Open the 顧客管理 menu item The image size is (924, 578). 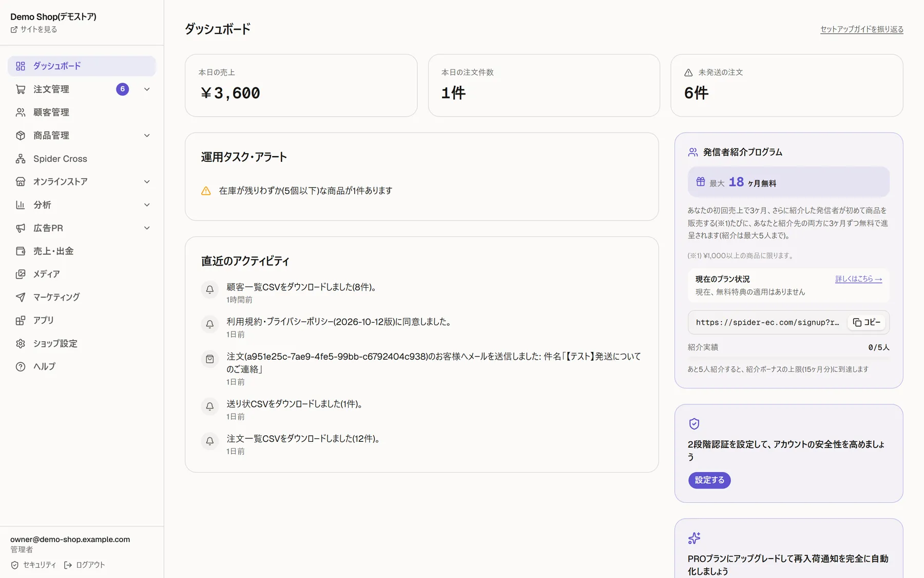point(82,113)
